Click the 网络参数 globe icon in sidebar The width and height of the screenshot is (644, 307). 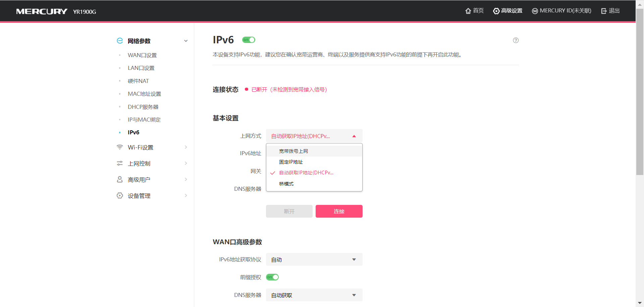pyautogui.click(x=120, y=41)
